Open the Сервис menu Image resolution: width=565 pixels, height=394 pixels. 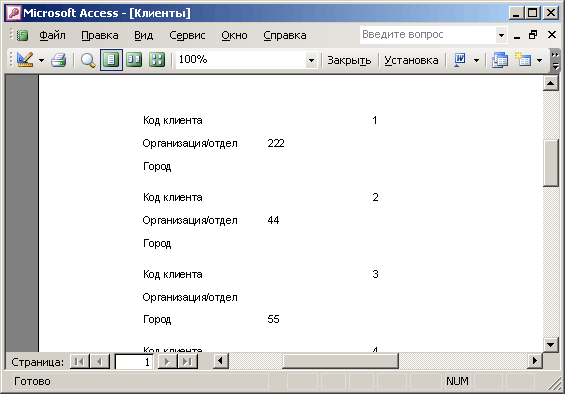tap(187, 35)
